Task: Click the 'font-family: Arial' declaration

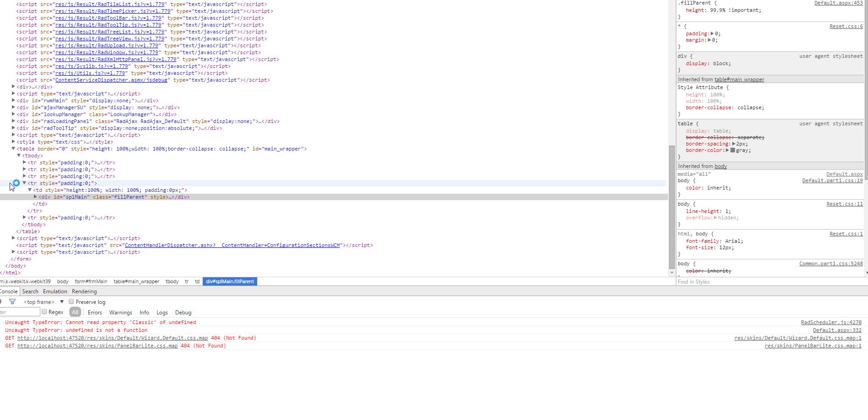Action: [714, 241]
